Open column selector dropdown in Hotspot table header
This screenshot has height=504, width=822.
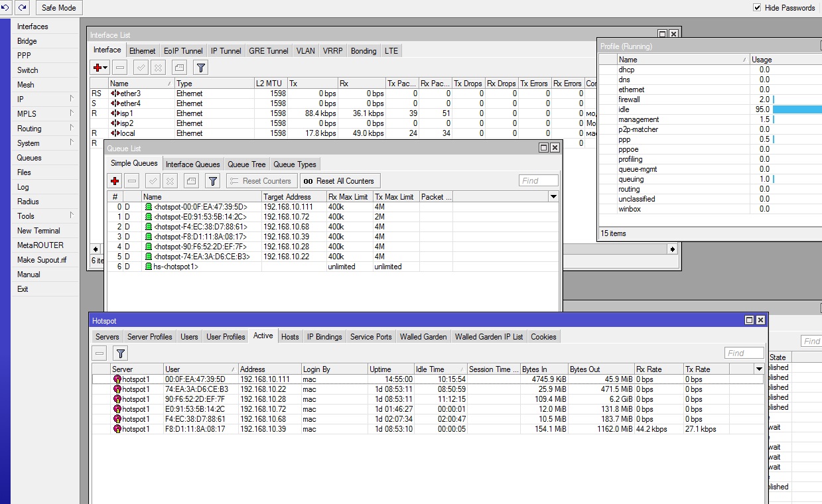point(759,369)
